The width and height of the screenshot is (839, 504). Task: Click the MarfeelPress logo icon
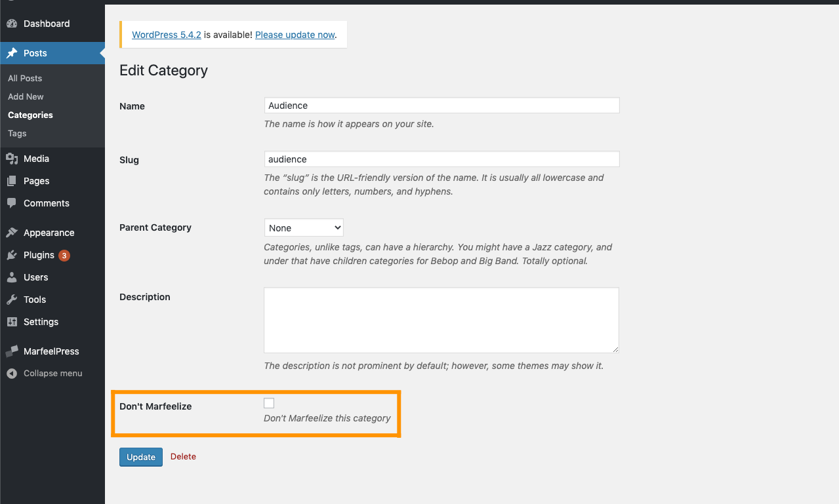coord(12,351)
